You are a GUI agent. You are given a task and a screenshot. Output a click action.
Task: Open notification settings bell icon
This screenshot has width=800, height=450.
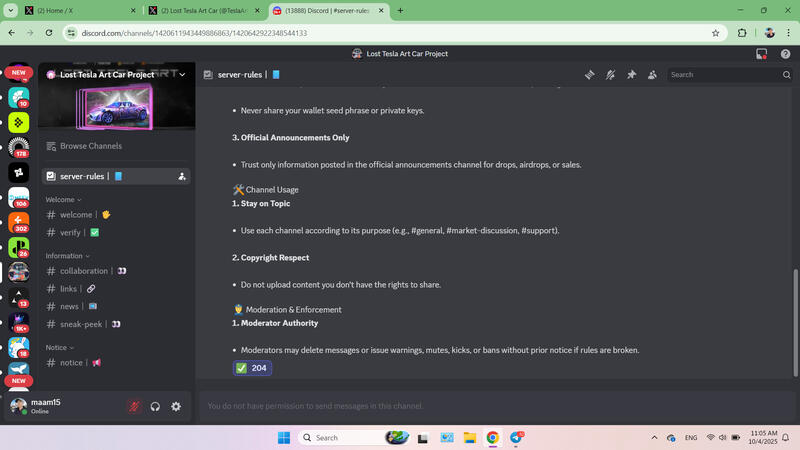point(610,74)
